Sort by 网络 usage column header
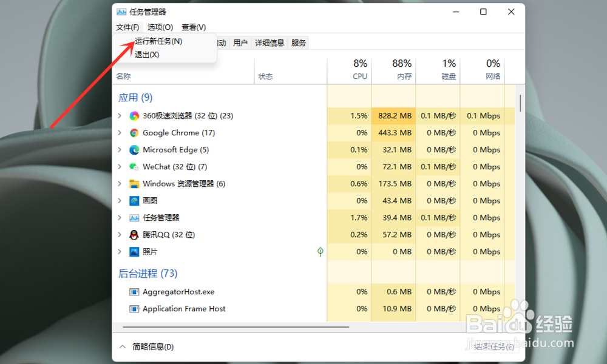The width and height of the screenshot is (607, 364). [x=483, y=70]
